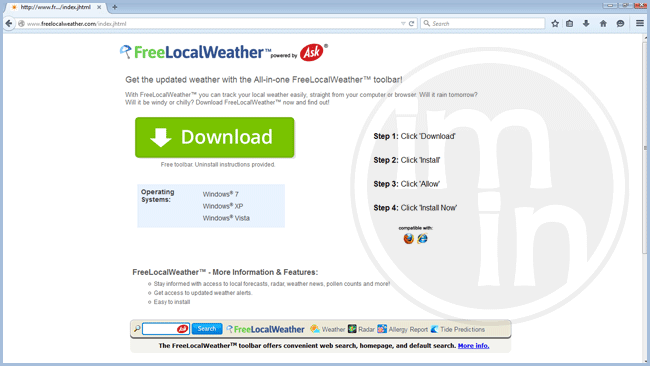Viewport: 650px width, 366px height.
Task: Open the More info. link
Action: 473,346
